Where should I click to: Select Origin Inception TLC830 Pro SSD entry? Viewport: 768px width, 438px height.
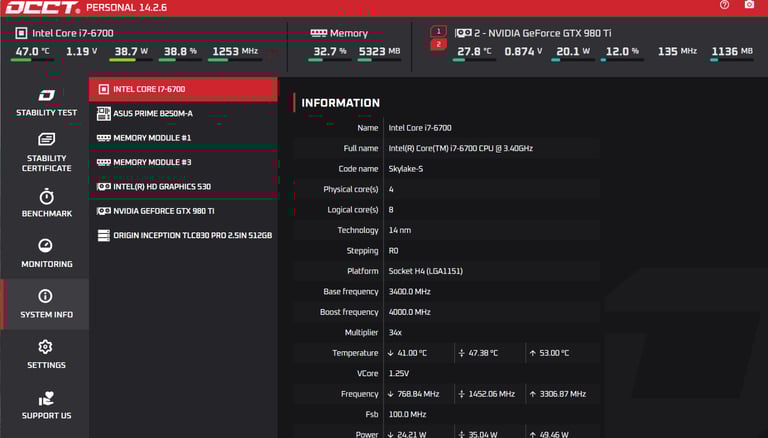click(183, 236)
